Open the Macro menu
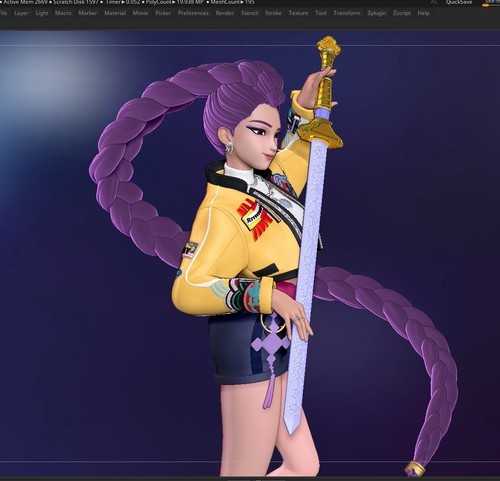500x481 pixels. point(63,13)
